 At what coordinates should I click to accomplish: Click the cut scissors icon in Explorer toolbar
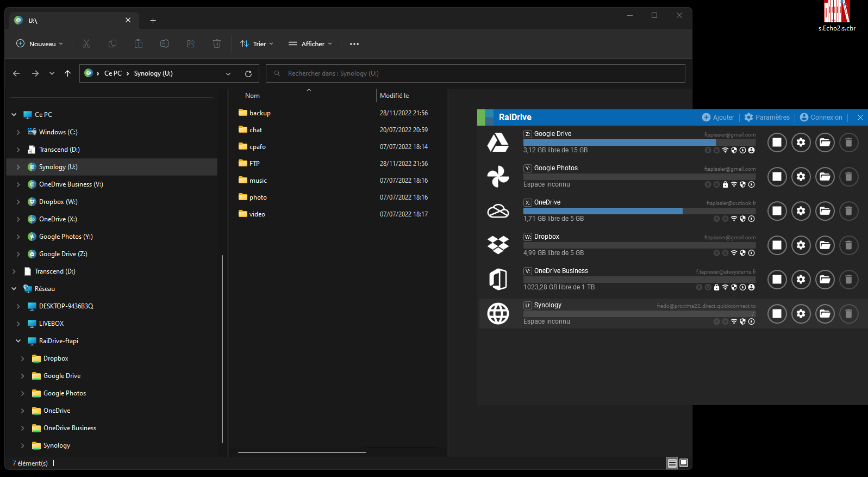[x=86, y=44]
